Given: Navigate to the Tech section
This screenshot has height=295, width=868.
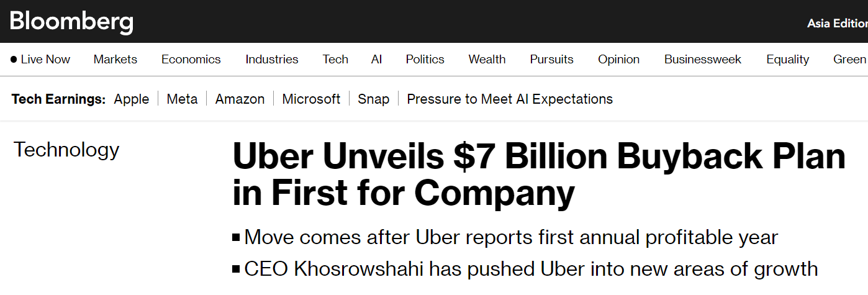Looking at the screenshot, I should (335, 60).
